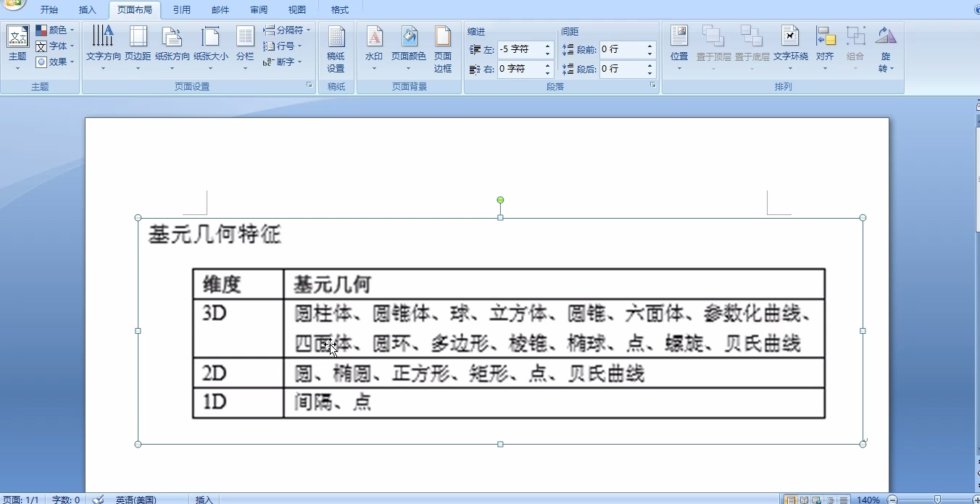
Task: Click 英语(美国) in the status bar
Action: point(137,499)
